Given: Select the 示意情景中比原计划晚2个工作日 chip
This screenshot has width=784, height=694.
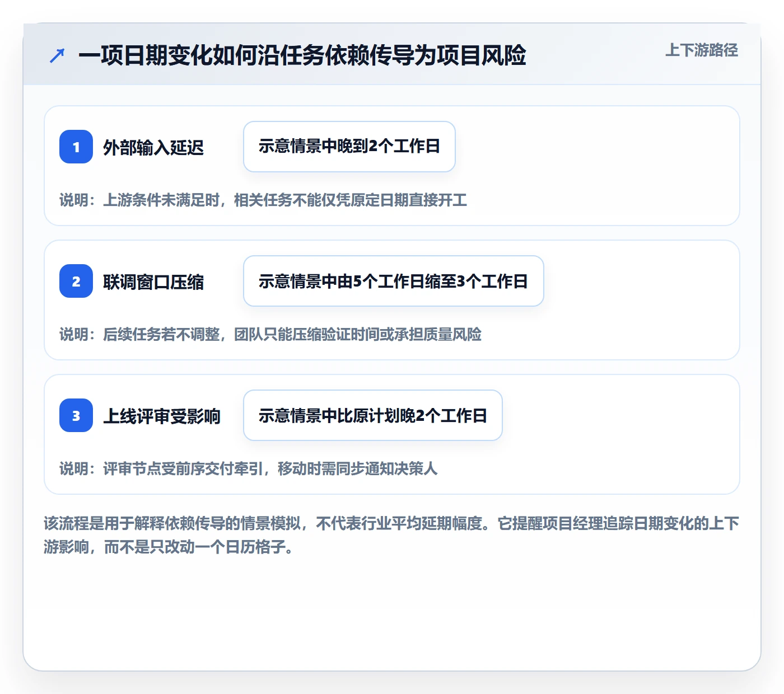Looking at the screenshot, I should (x=373, y=415).
